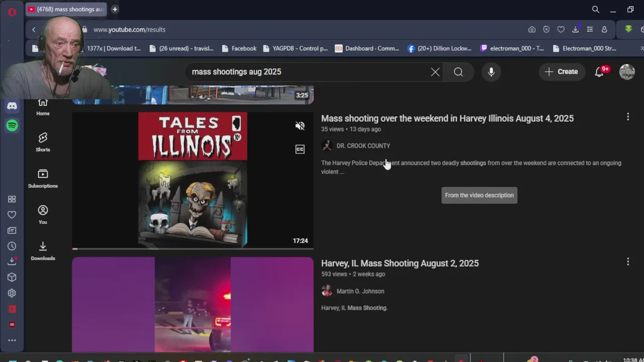Click Harvey IL police lights thumbnail
The width and height of the screenshot is (644, 362).
tap(193, 305)
